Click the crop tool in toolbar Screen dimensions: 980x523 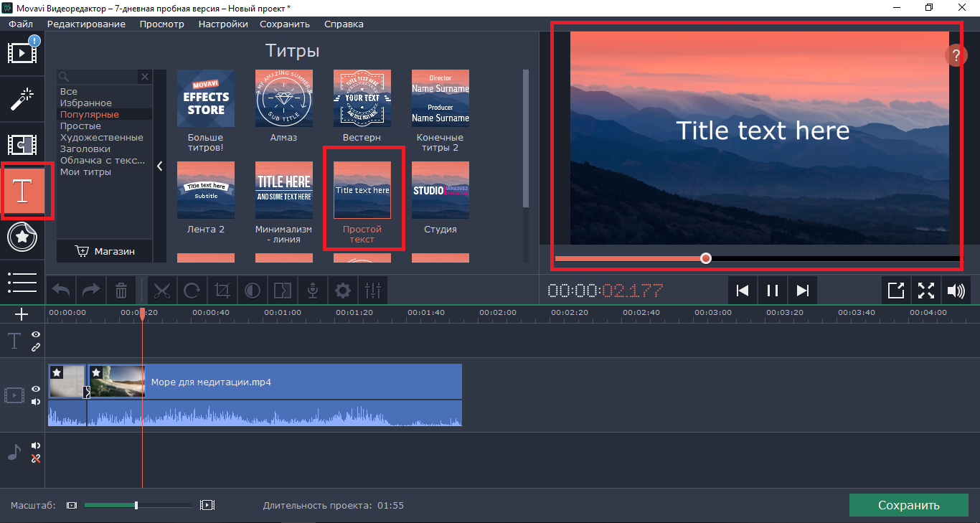click(x=222, y=291)
